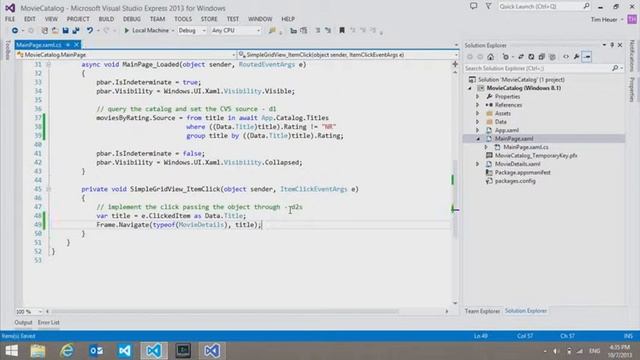Expand the Assets folder

click(x=478, y=113)
